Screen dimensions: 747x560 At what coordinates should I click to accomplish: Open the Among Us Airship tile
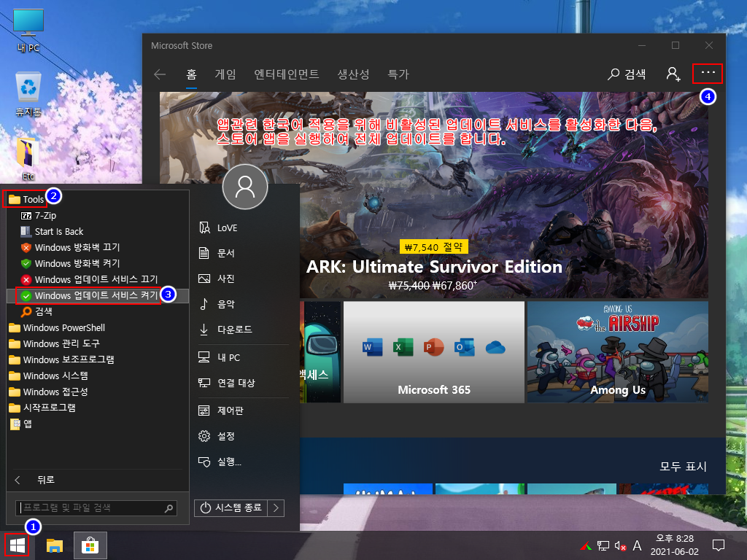tap(617, 352)
